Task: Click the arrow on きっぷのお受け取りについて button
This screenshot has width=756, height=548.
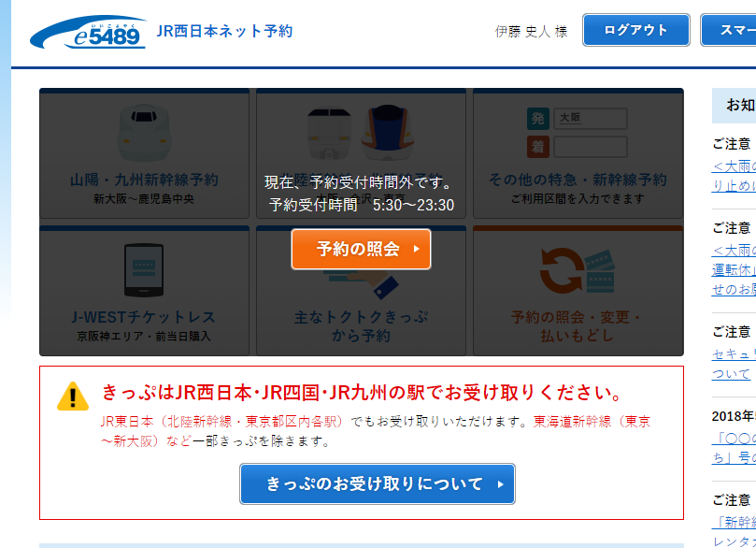Action: [501, 484]
